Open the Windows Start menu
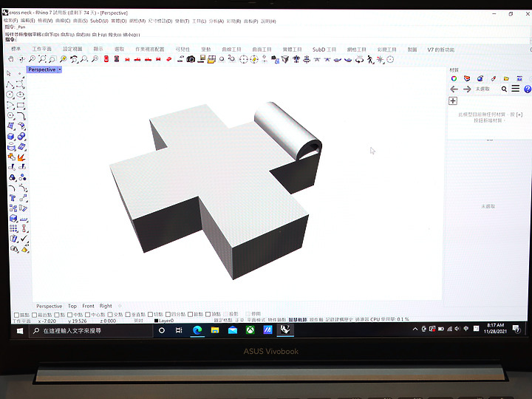The width and height of the screenshot is (532, 399). 20,330
